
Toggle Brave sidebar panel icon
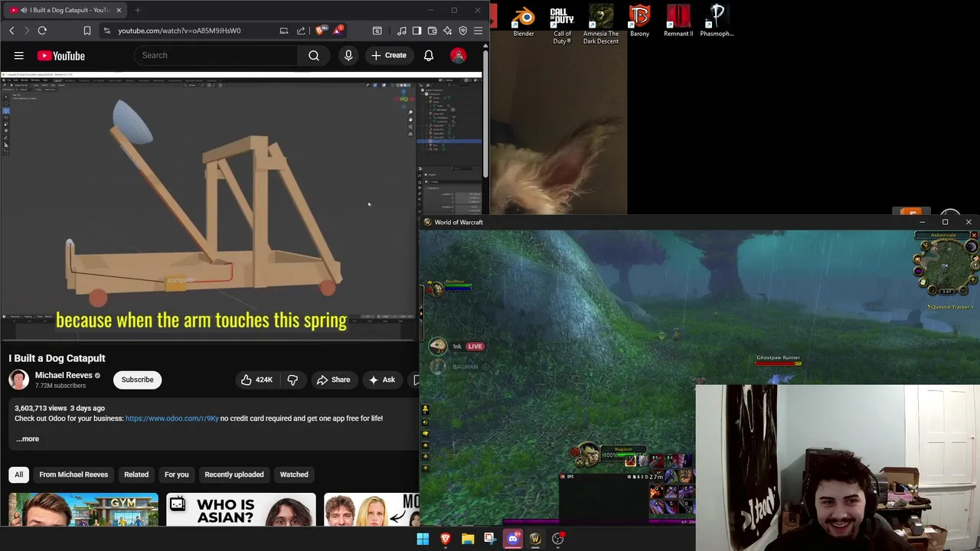417,31
